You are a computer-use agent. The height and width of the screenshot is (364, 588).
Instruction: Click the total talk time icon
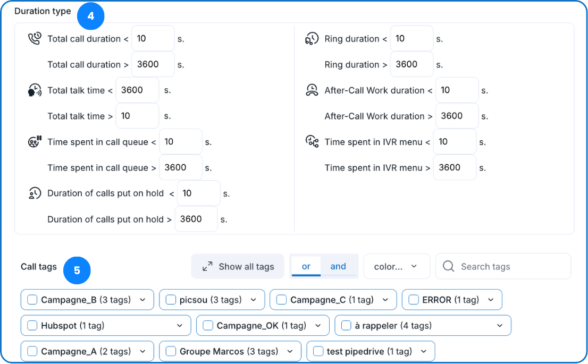[x=34, y=90]
